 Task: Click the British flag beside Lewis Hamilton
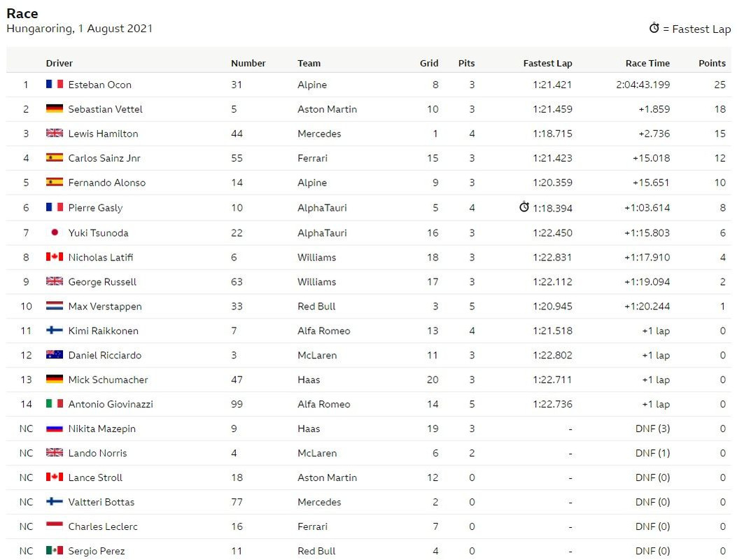tap(55, 133)
